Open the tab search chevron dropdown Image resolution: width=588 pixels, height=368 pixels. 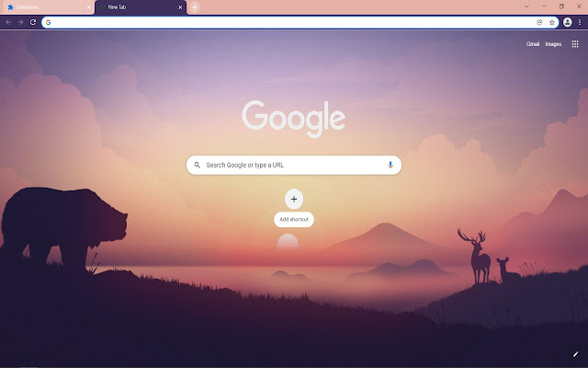pyautogui.click(x=526, y=6)
